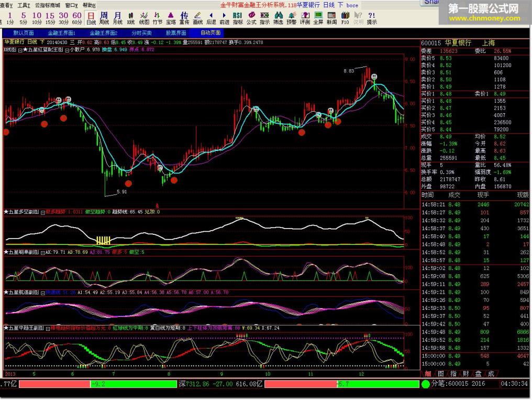Switch to weekly line (周线) view

(x=104, y=18)
